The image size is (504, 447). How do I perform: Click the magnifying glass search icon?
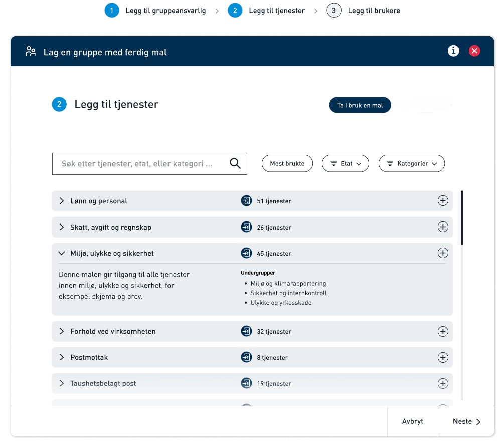click(x=235, y=163)
